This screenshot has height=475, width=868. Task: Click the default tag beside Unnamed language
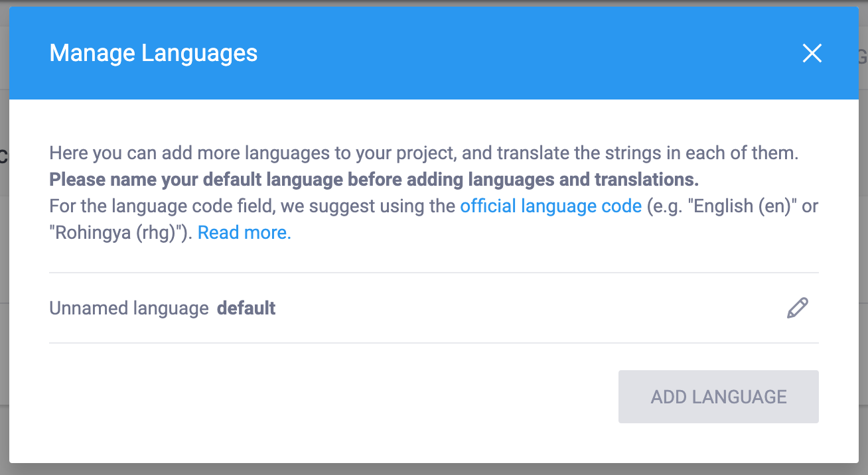click(246, 307)
